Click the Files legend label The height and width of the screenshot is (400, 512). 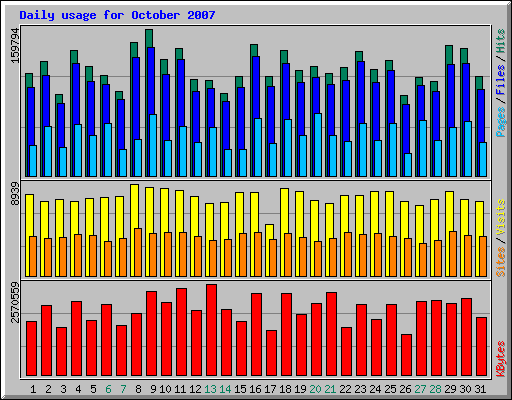(501, 80)
